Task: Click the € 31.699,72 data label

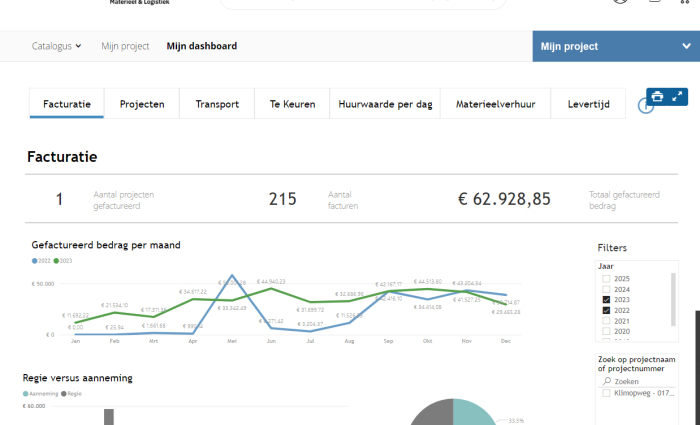Action: 310,310
